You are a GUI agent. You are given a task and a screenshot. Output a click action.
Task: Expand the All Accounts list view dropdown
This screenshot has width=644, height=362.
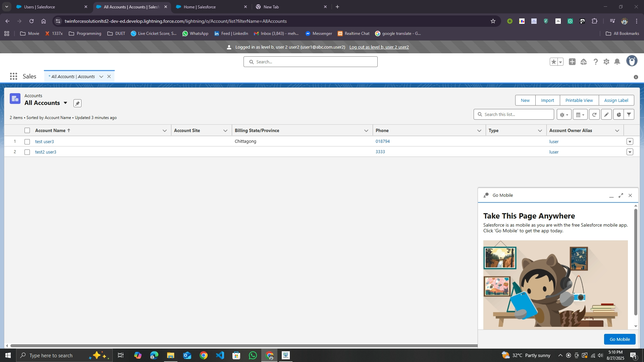click(x=65, y=103)
